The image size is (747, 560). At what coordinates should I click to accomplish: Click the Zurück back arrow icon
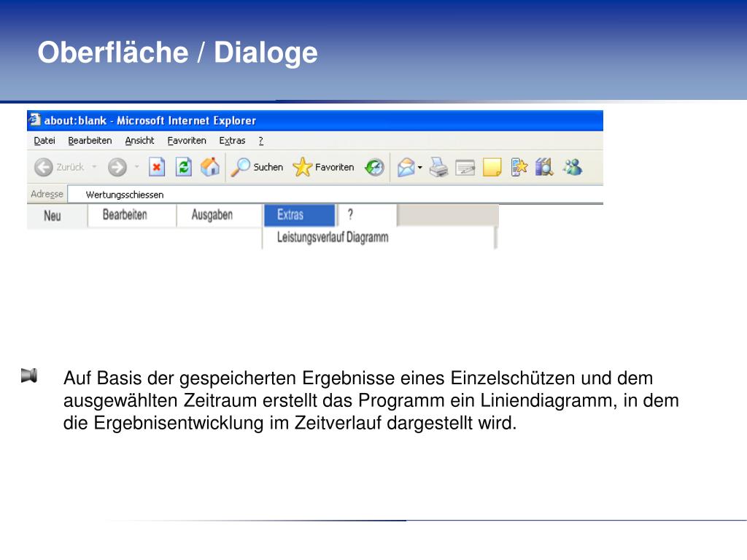pos(43,167)
